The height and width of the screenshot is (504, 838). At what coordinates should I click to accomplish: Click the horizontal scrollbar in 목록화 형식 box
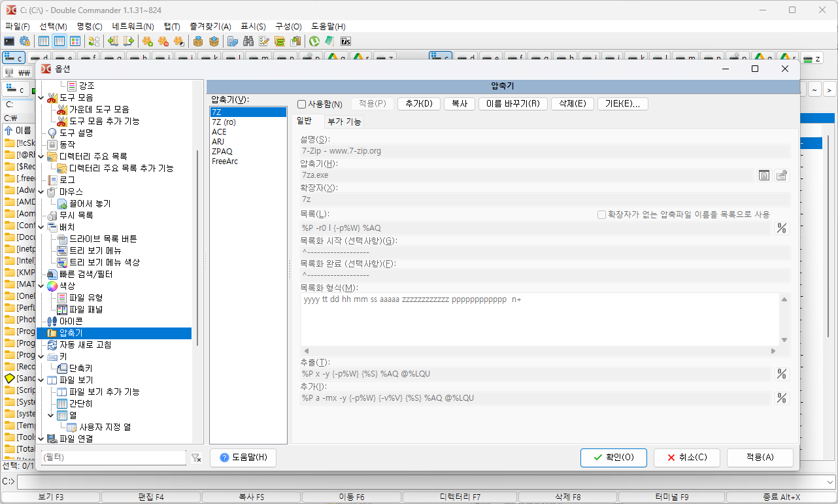coord(539,351)
